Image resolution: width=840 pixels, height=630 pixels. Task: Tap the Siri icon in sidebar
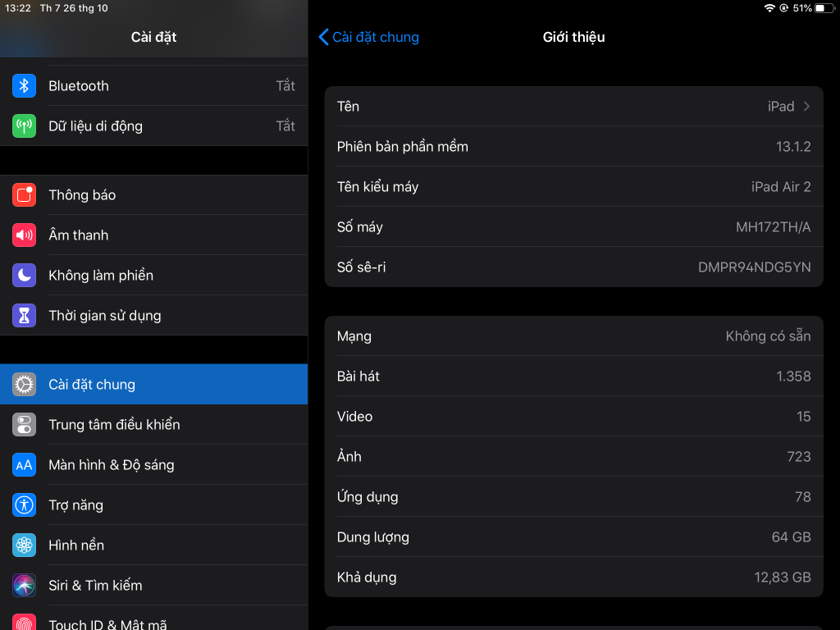[24, 586]
